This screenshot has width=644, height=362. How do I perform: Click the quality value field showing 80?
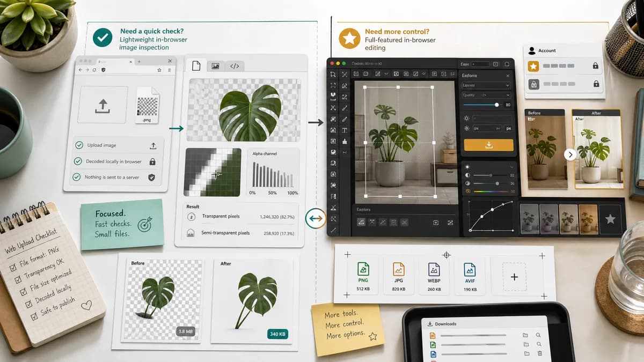pos(508,105)
